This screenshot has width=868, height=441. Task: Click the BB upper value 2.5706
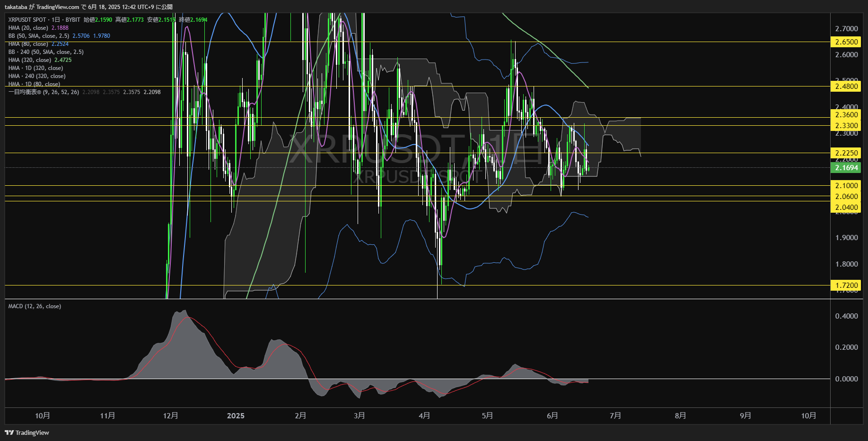(x=81, y=36)
